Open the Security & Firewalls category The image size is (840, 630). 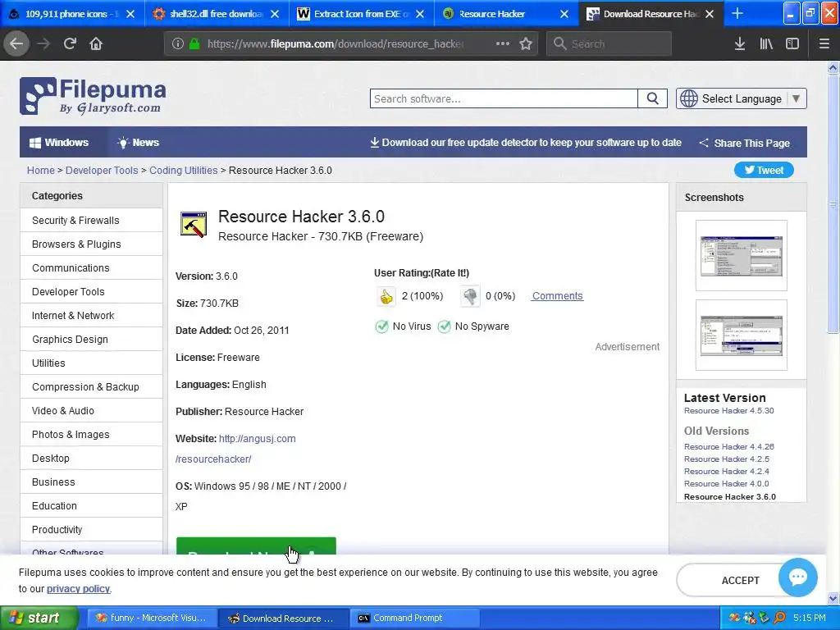pyautogui.click(x=91, y=220)
